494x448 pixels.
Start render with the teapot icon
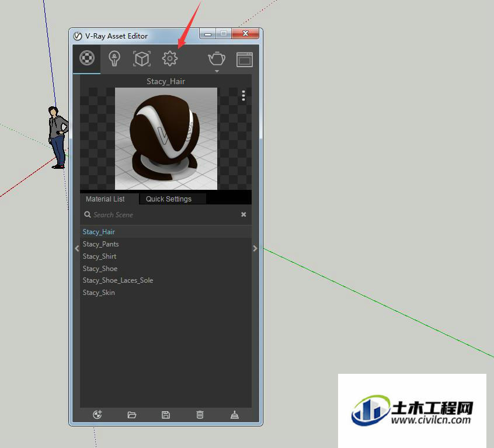[x=217, y=58]
